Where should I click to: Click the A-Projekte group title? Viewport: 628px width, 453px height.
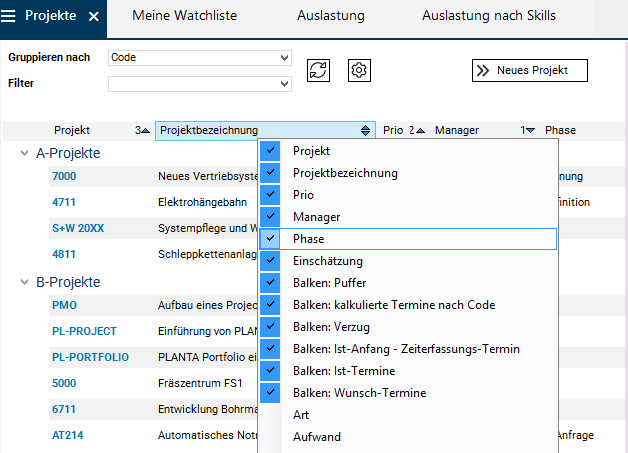click(68, 153)
